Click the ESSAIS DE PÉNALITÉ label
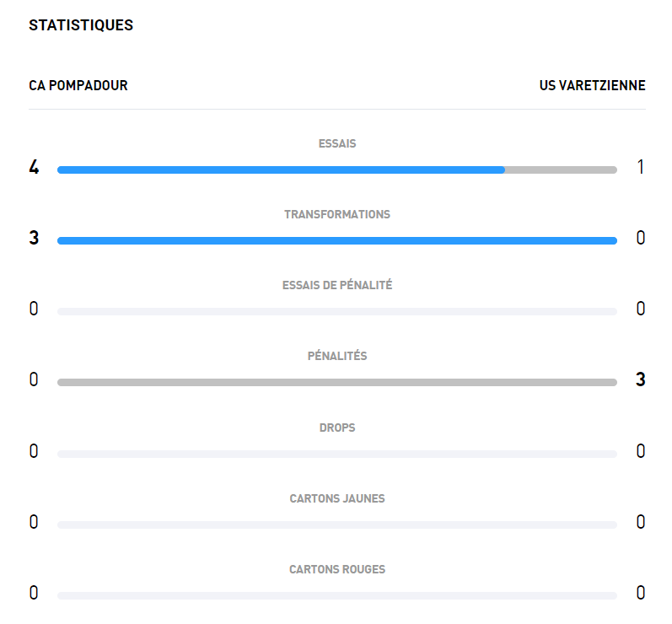Screen dimensions: 672x624 point(337,285)
